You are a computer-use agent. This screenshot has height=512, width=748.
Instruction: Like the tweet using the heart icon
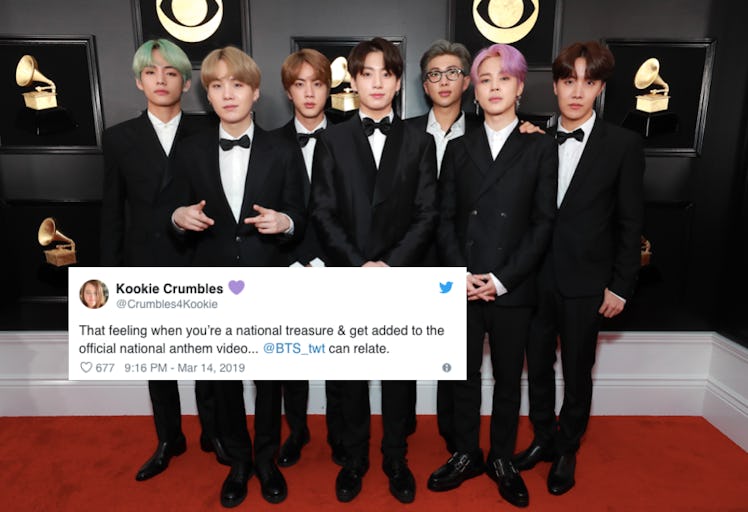pyautogui.click(x=86, y=367)
